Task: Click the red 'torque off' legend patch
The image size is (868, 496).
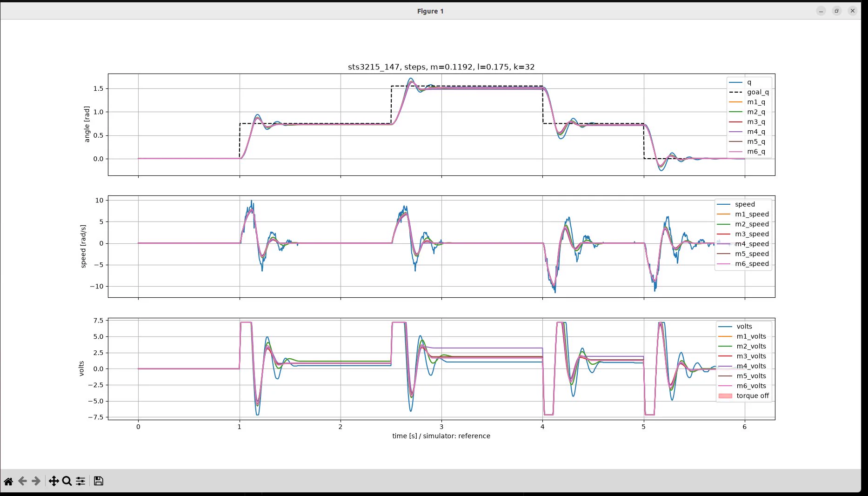Action: [725, 396]
